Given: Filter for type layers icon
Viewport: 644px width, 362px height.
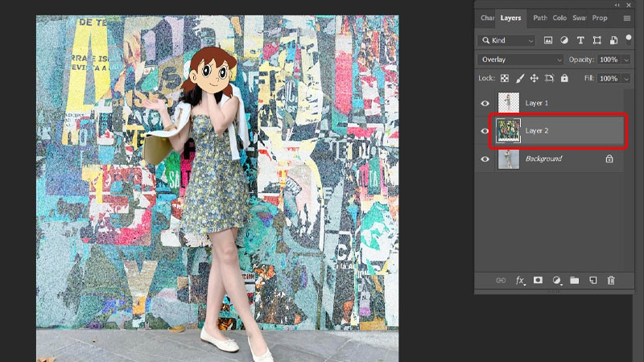Looking at the screenshot, I should click(580, 40).
